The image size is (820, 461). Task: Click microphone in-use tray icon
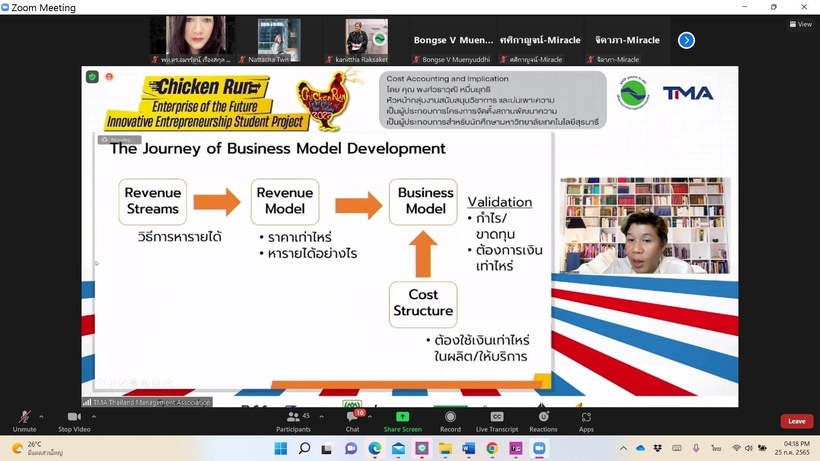tap(696, 448)
